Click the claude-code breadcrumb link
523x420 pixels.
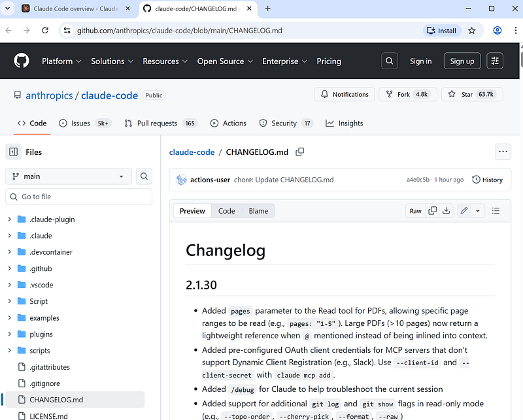tap(192, 152)
